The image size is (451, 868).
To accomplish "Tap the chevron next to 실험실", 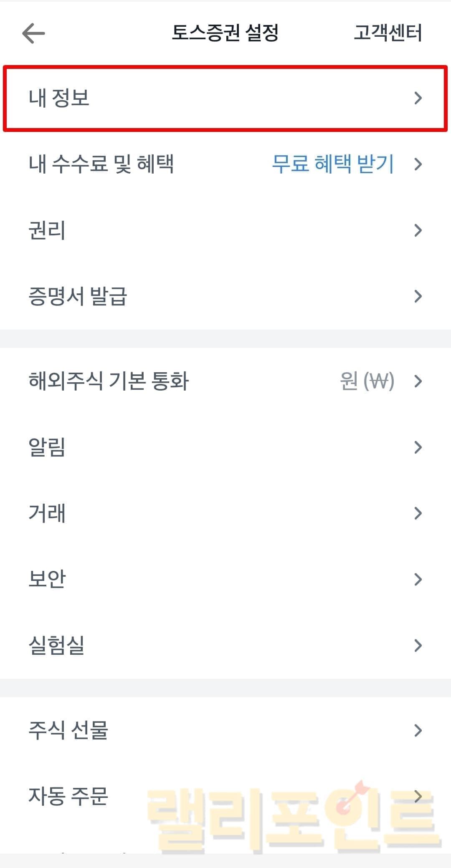I will 418,646.
